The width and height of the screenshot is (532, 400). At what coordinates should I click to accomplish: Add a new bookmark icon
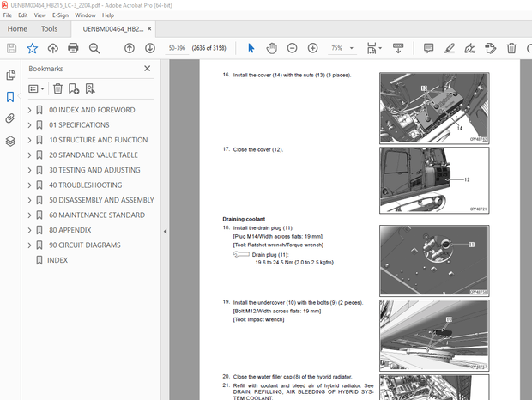[x=74, y=88]
